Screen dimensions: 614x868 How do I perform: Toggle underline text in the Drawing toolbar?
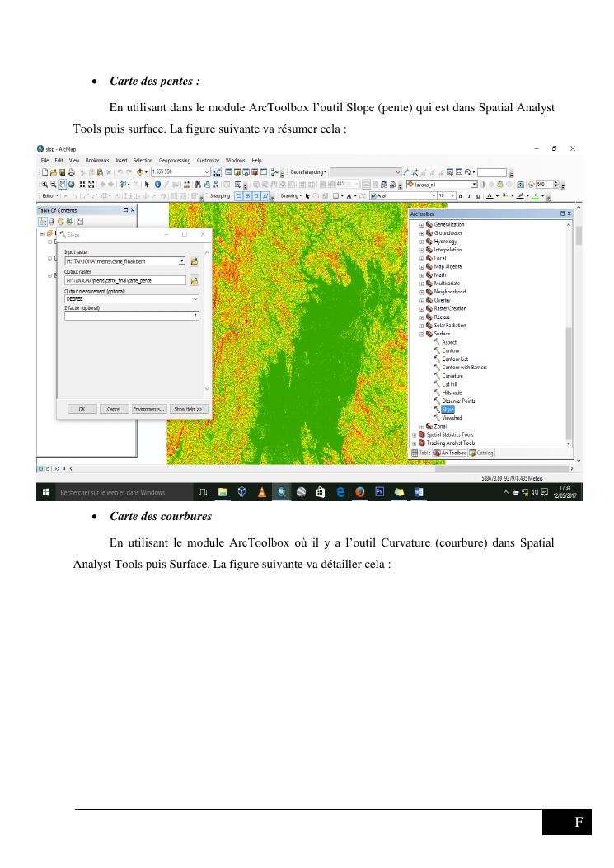coord(479,196)
